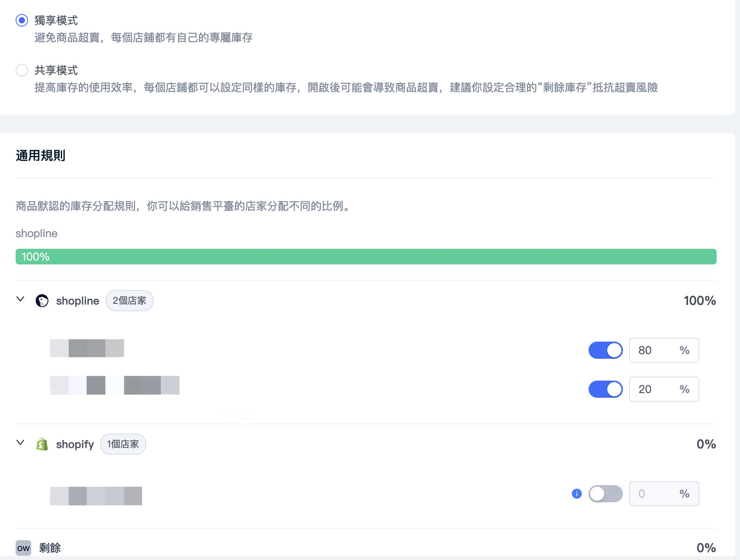This screenshot has height=560, width=740.
Task: Turn off the toggle next to 20%
Action: coord(605,389)
